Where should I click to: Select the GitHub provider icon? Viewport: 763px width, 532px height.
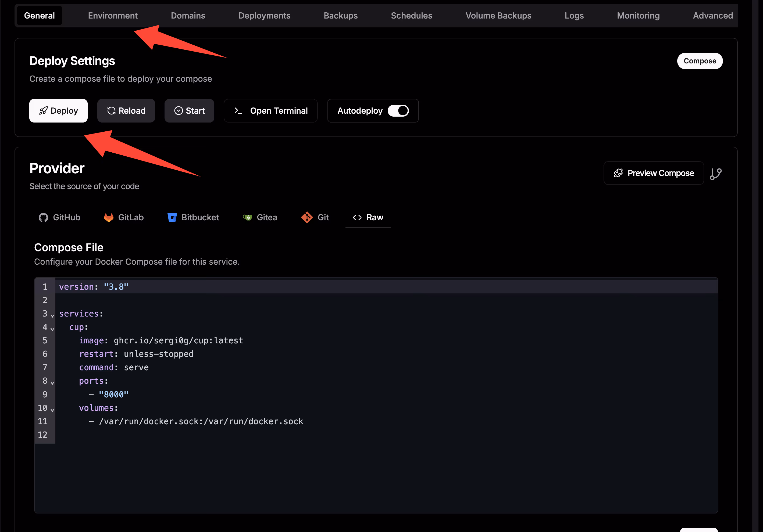tap(43, 218)
